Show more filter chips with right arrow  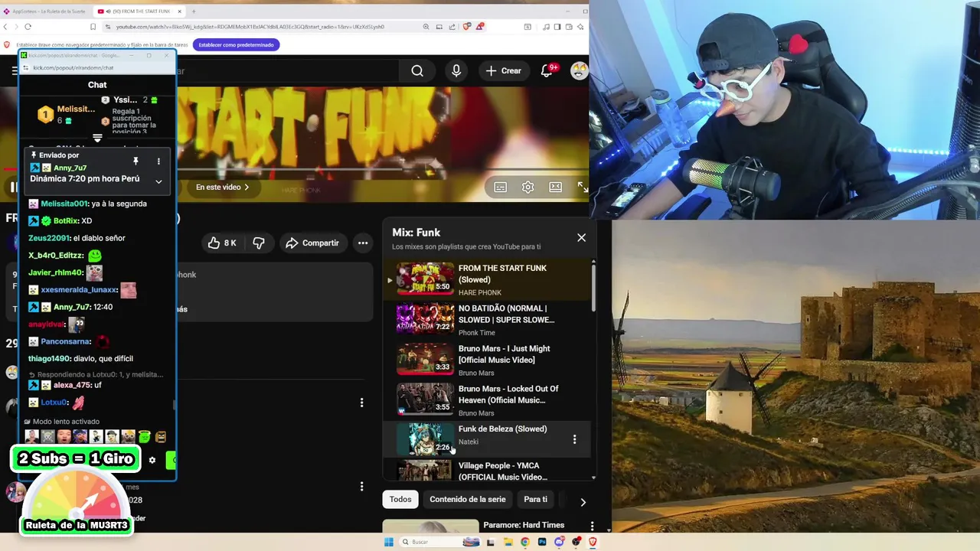pos(583,502)
